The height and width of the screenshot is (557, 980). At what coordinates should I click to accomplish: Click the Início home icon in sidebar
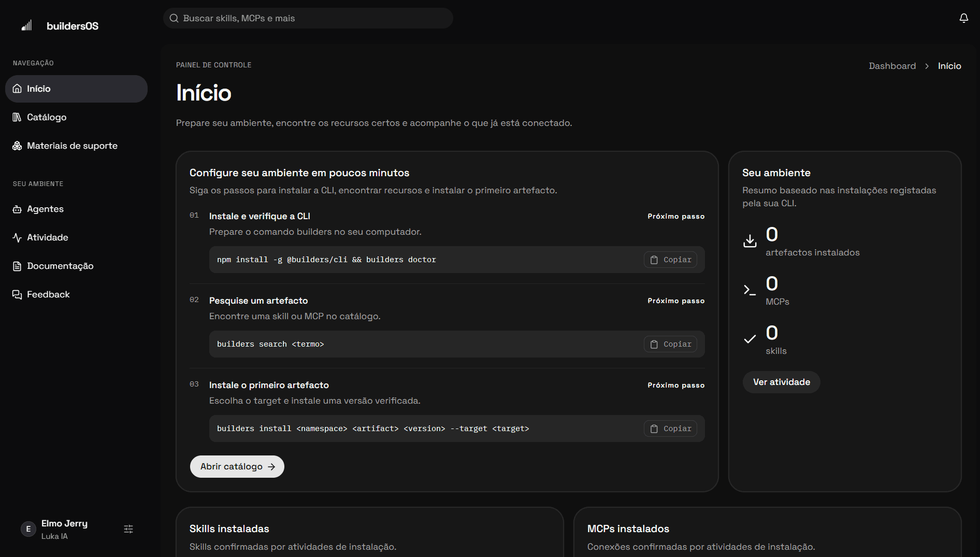tap(17, 89)
